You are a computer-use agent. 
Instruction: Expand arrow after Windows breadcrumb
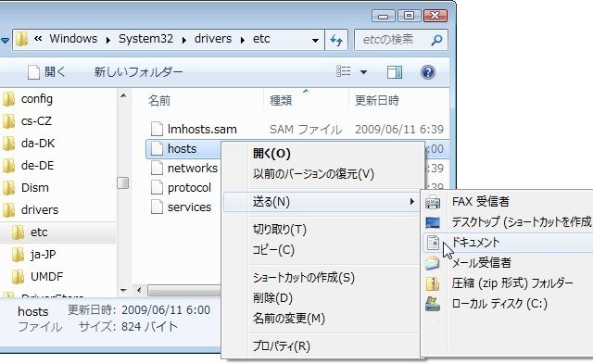pos(107,40)
